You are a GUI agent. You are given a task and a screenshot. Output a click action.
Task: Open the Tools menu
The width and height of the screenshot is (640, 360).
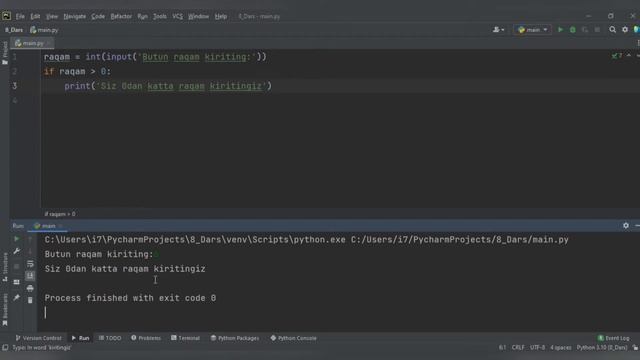pos(160,16)
